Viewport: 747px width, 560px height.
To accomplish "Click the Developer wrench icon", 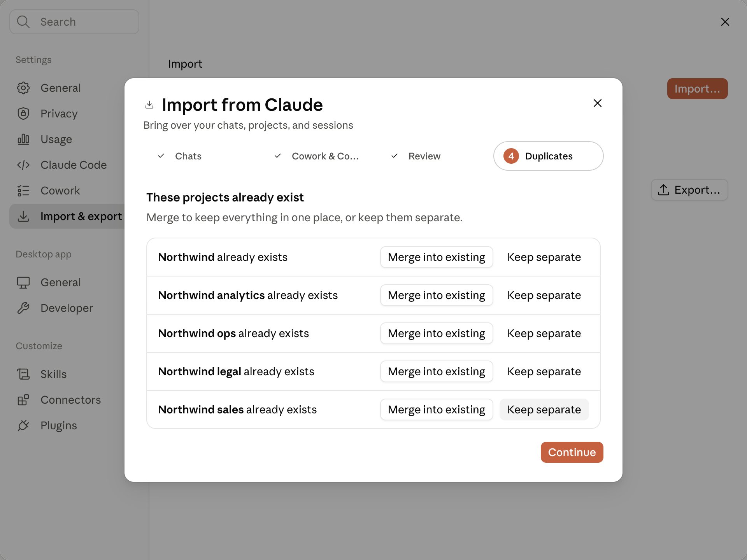I will pos(23,308).
